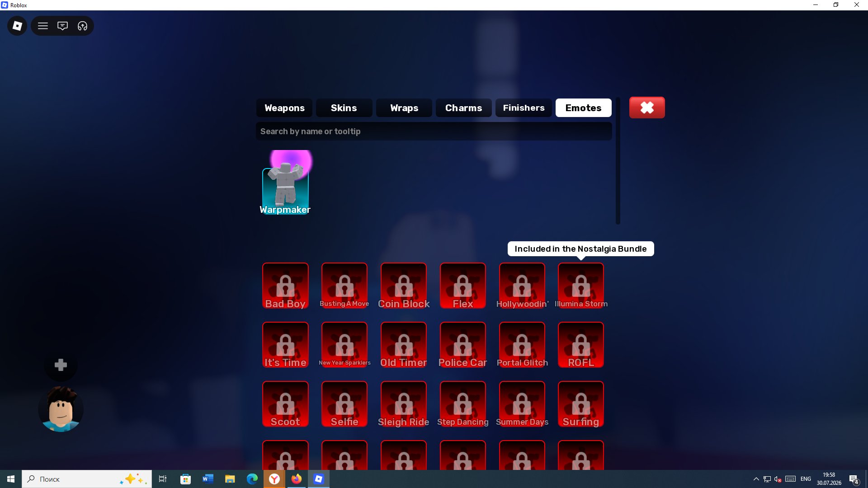Click the headset voice icon
The height and width of the screenshot is (488, 868).
click(x=82, y=26)
